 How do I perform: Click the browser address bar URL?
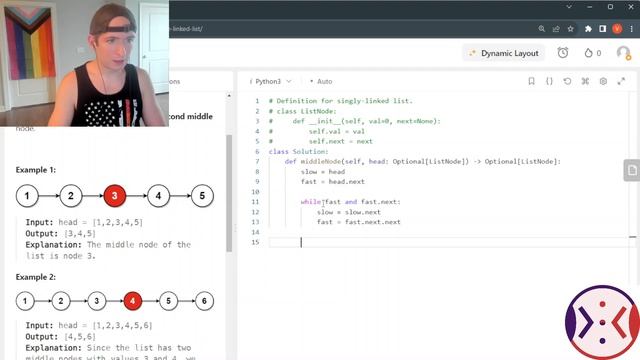coord(186,29)
